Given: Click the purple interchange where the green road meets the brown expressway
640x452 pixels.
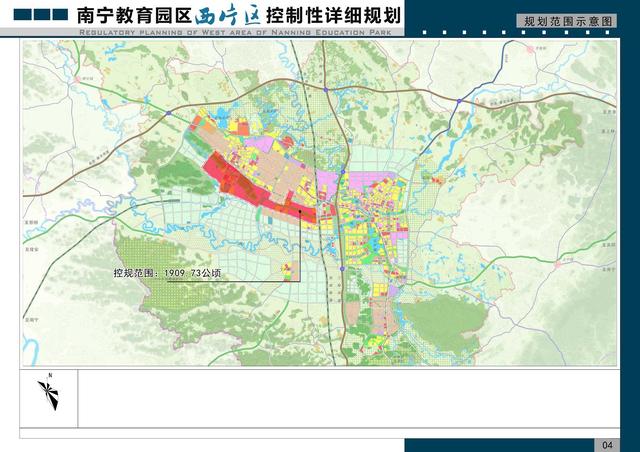Looking at the screenshot, I should (x=169, y=113).
